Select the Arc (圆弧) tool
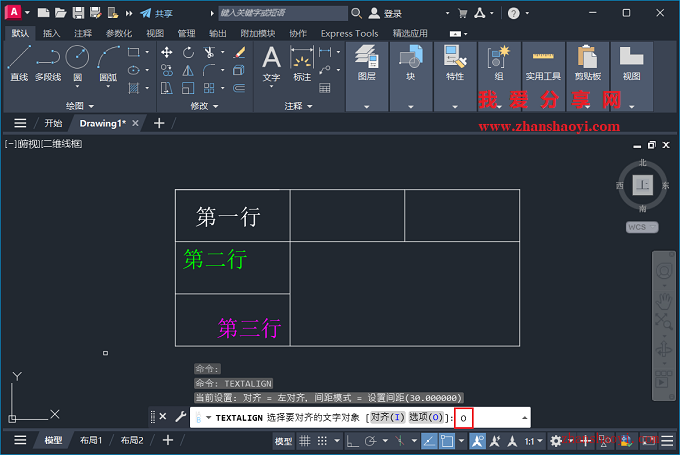The image size is (680, 455). [108, 63]
